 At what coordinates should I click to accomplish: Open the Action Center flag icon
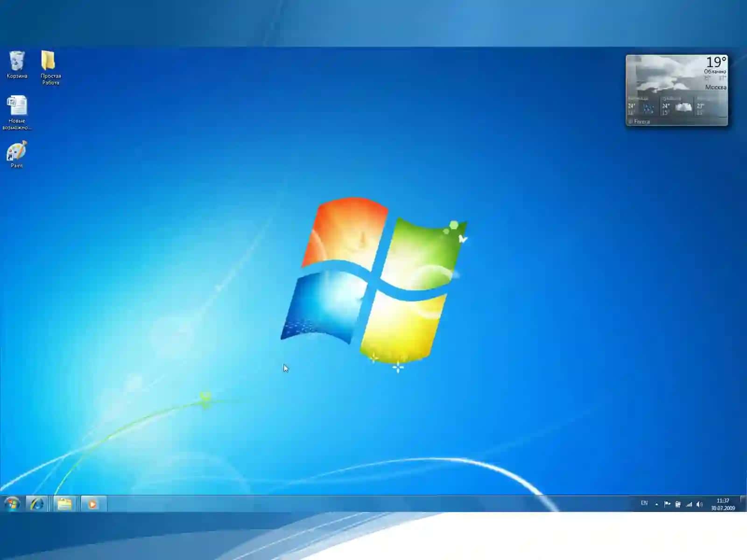click(x=667, y=504)
